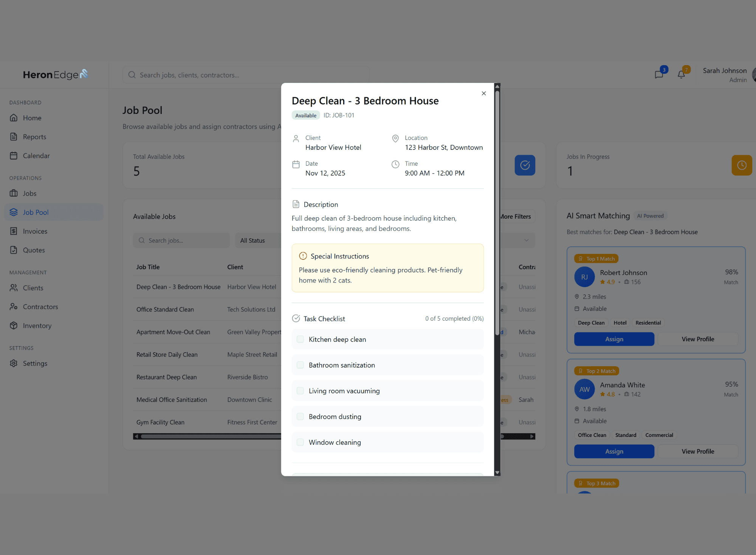Image resolution: width=756 pixels, height=555 pixels.
Task: Click the orange Jobs In Progress clock icon
Action: (742, 165)
